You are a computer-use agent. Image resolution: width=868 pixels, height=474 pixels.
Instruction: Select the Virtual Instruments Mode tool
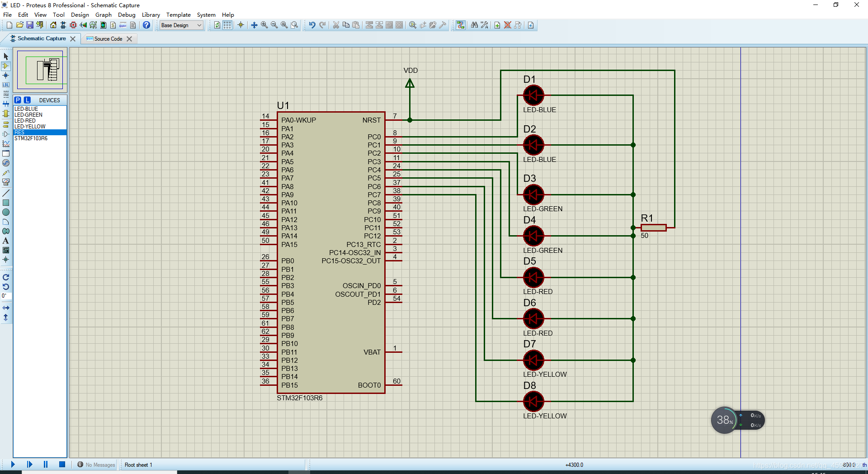pos(6,182)
